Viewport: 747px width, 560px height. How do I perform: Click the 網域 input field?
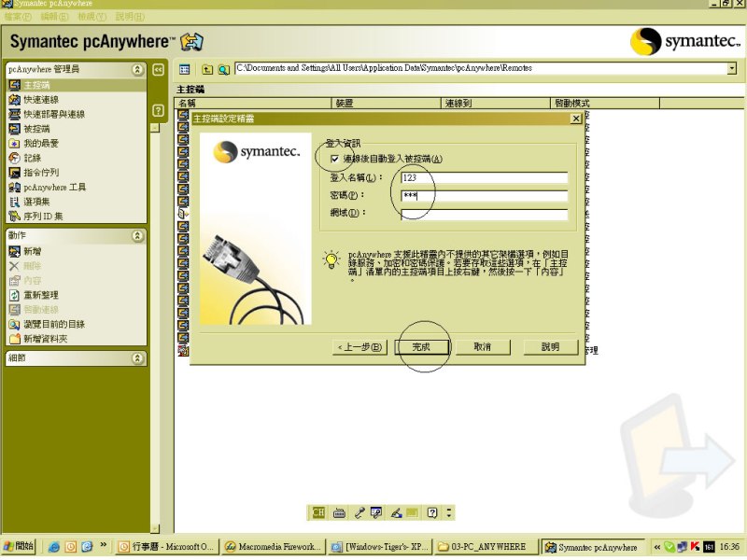(x=484, y=214)
